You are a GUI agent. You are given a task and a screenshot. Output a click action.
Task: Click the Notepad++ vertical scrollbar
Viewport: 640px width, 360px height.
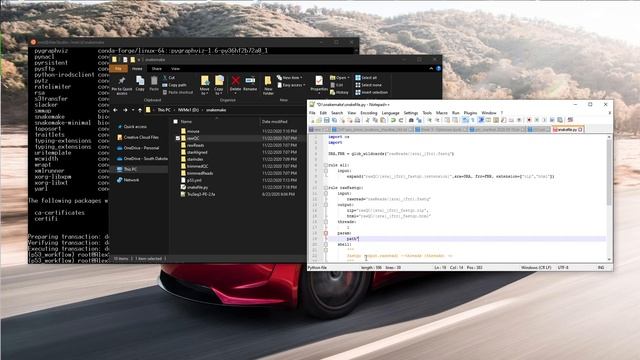tap(609, 198)
